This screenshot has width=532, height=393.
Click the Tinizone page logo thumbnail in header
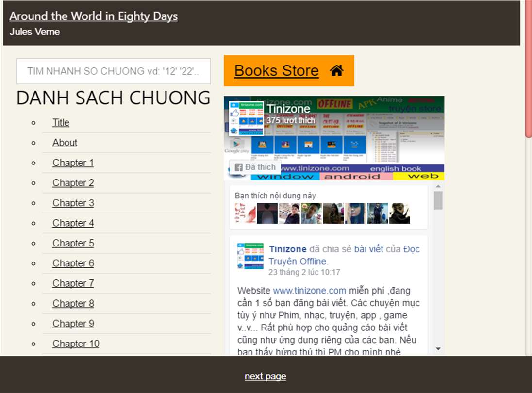coord(247,119)
